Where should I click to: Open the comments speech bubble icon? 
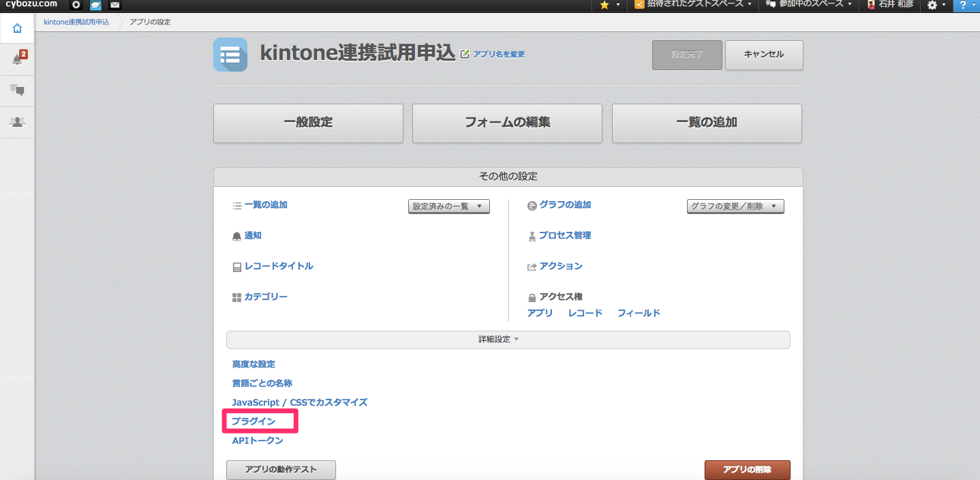[17, 91]
